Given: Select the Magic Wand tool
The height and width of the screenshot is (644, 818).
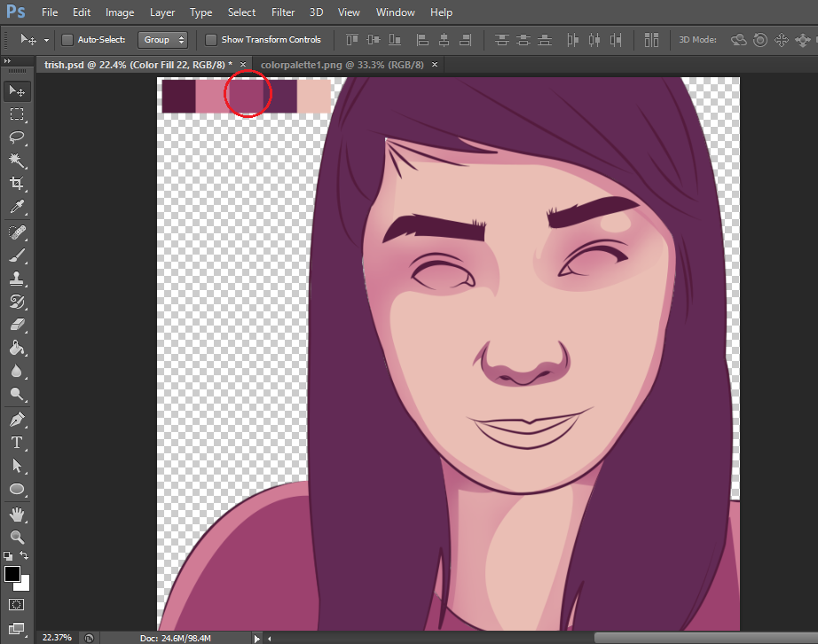Looking at the screenshot, I should pyautogui.click(x=17, y=161).
